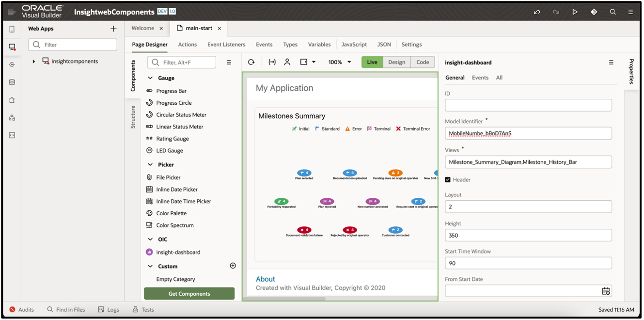
Task: Expand the insightcomponents tree node
Action: (x=33, y=62)
